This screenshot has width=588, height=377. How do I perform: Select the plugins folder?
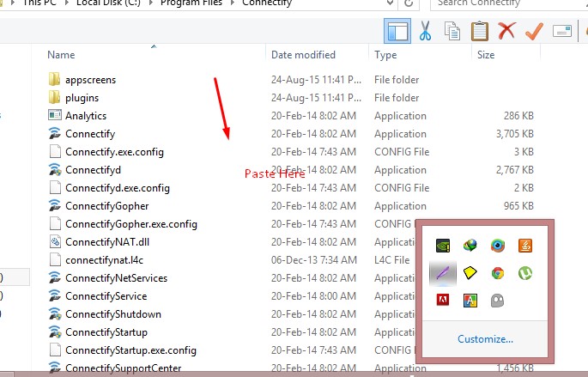tap(82, 98)
